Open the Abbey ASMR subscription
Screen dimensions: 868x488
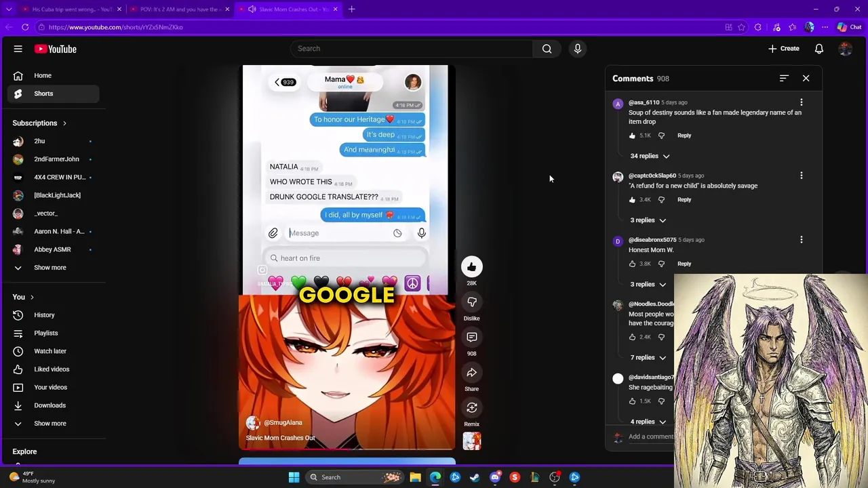[54, 249]
